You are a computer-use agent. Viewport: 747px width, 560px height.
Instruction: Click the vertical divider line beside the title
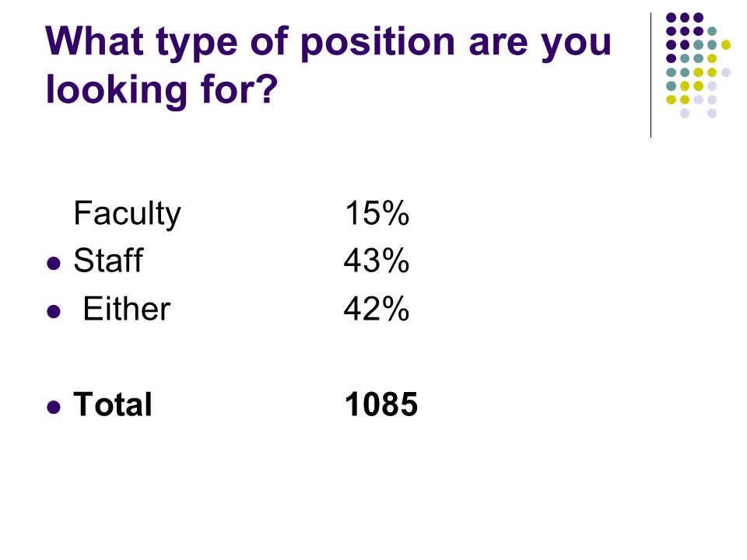[x=651, y=75]
